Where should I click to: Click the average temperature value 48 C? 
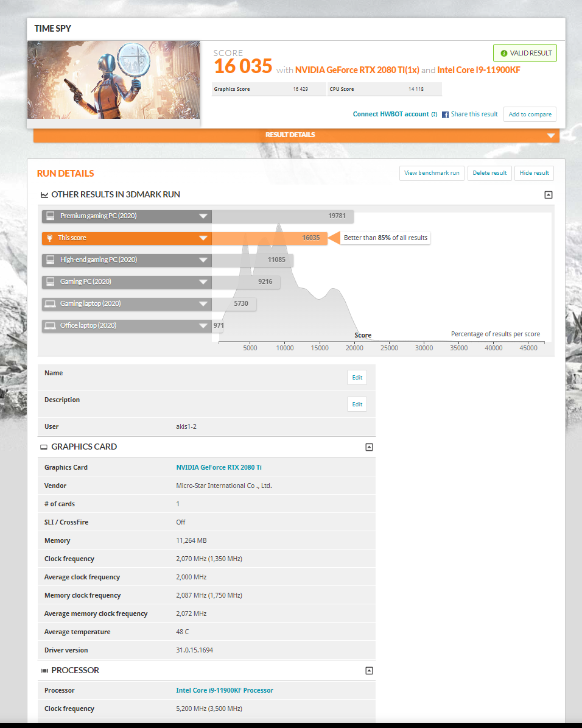(x=183, y=632)
